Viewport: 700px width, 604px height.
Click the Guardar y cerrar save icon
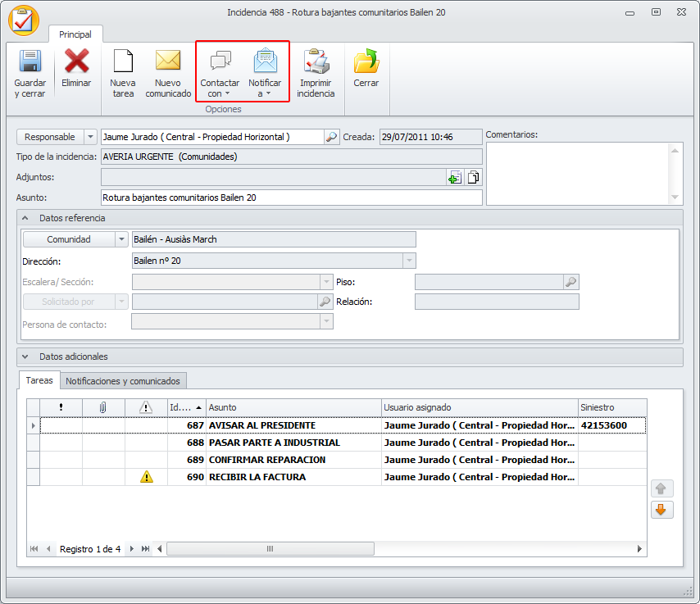pyautogui.click(x=30, y=61)
